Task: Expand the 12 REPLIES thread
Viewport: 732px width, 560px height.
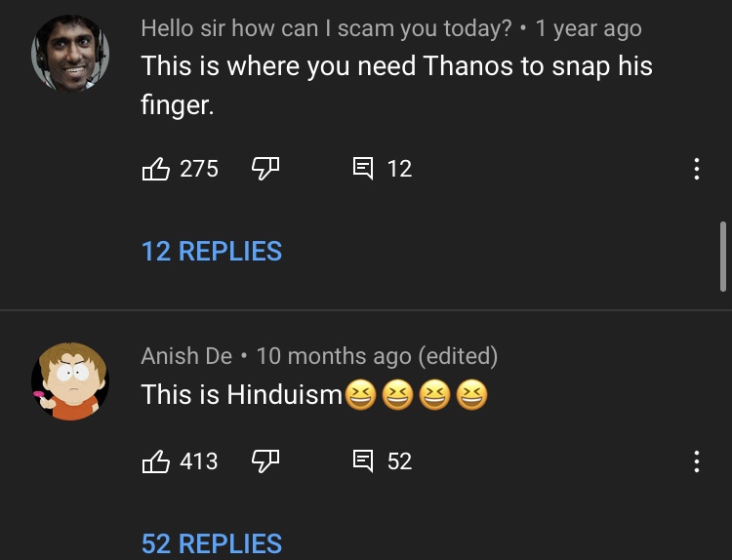Action: (212, 251)
